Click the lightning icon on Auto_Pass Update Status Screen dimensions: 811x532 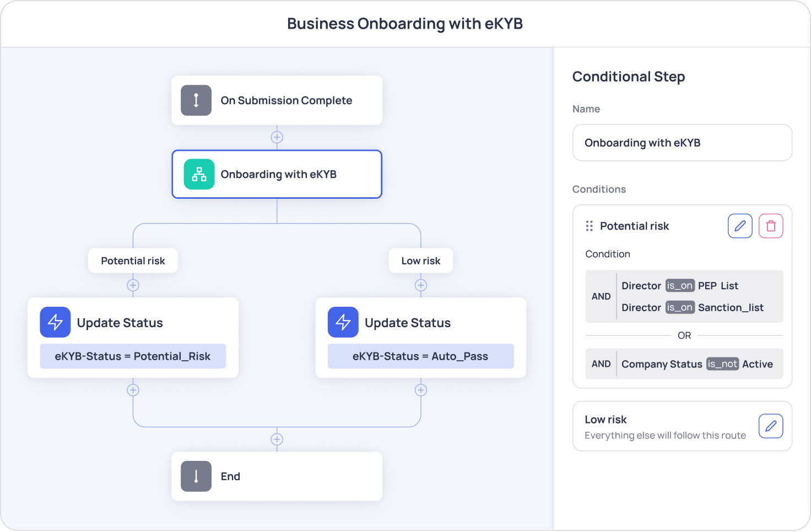coord(343,322)
